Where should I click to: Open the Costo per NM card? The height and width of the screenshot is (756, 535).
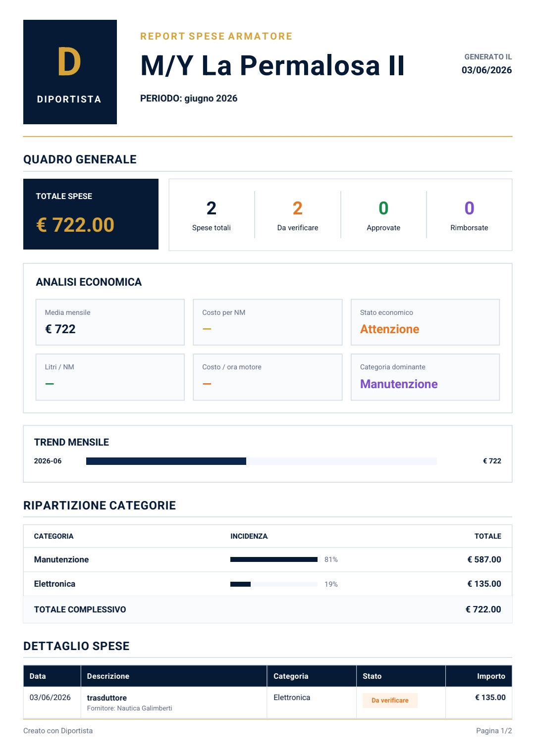(x=267, y=322)
